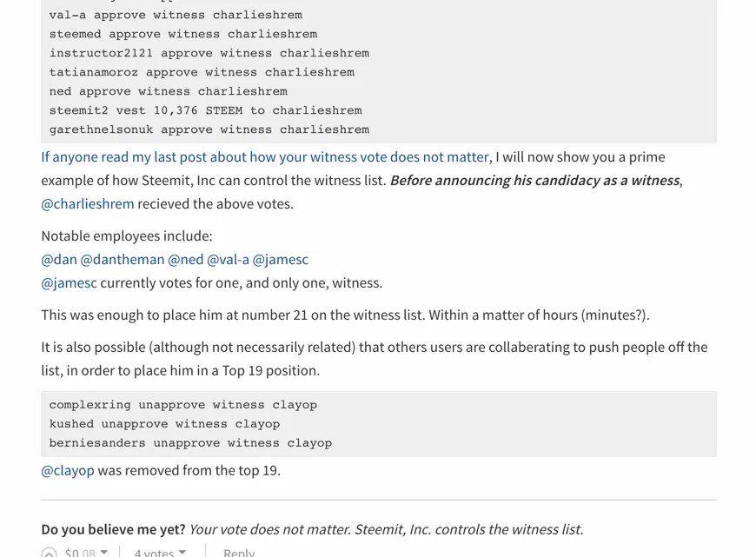The height and width of the screenshot is (557, 756).
Task: Click the 'complexring unapprove witness clayop' code line
Action: pyautogui.click(x=183, y=405)
